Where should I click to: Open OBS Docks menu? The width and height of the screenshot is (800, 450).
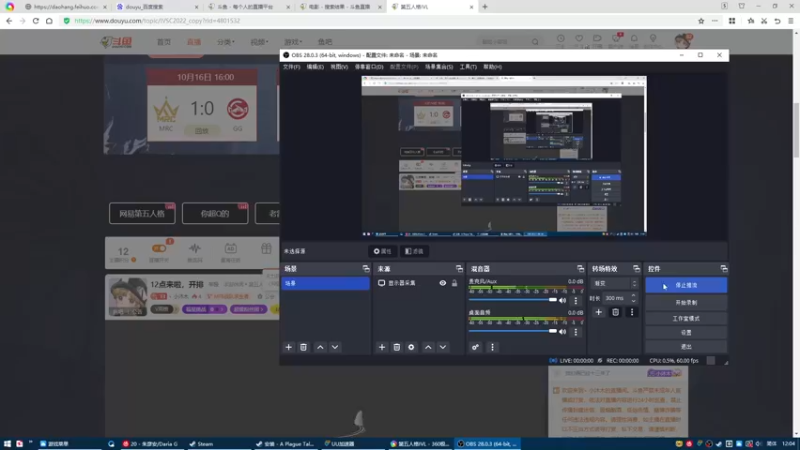pyautogui.click(x=369, y=67)
